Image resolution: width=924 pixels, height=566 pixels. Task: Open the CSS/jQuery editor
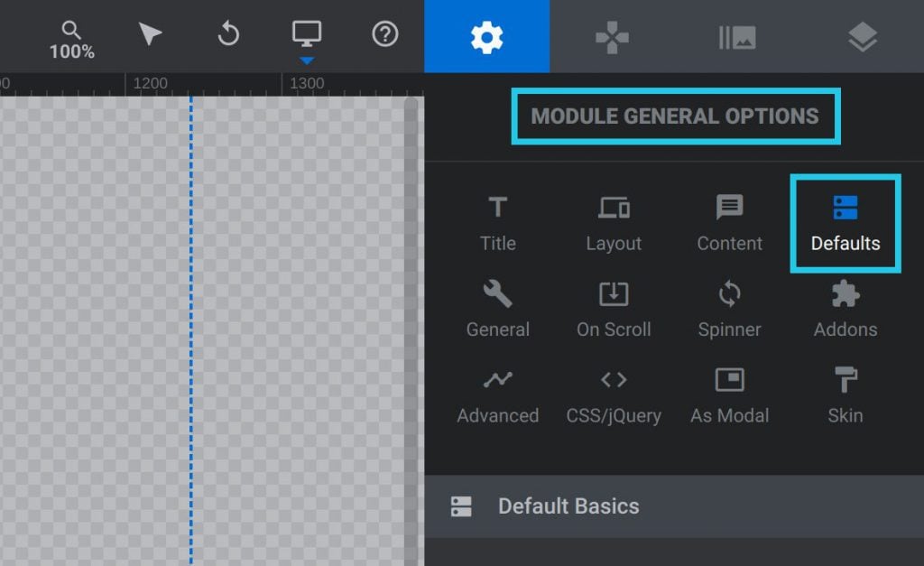tap(613, 393)
